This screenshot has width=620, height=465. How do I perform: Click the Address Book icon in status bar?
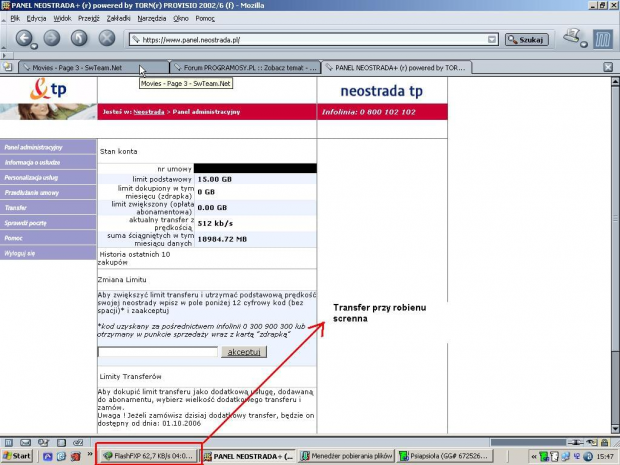point(61,442)
